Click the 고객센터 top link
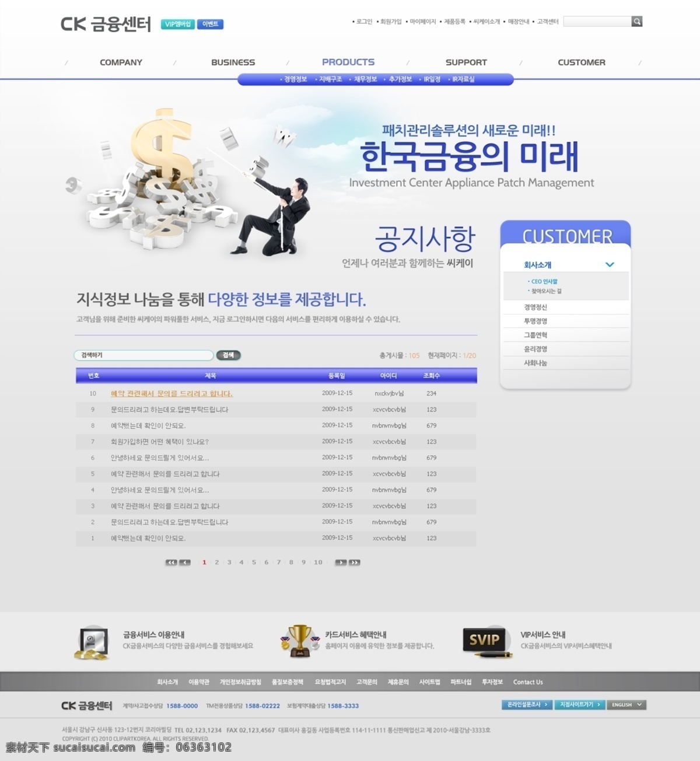 tap(548, 22)
